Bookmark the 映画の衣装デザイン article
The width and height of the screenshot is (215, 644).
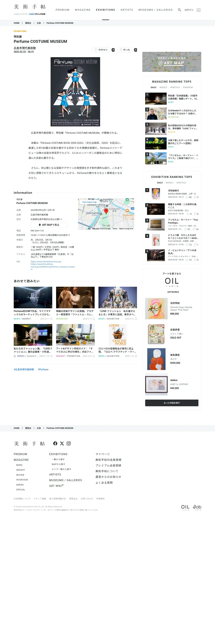point(94,319)
